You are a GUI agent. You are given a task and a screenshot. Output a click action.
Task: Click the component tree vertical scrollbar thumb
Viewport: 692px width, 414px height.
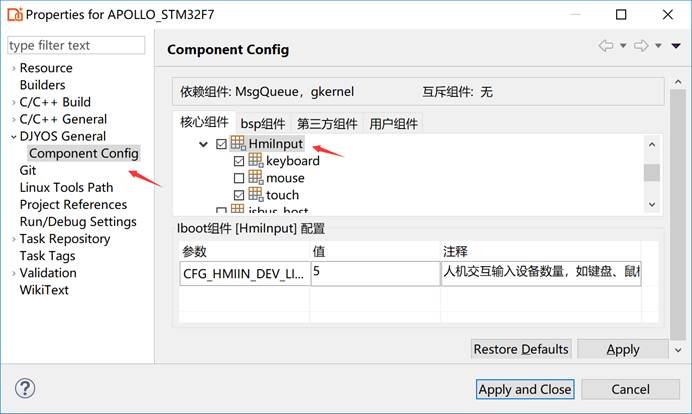click(x=651, y=172)
